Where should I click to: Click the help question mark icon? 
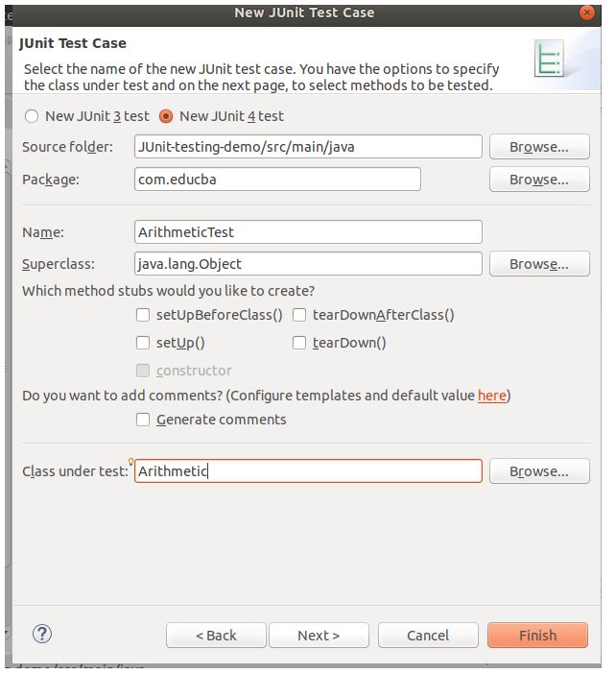pos(41,634)
